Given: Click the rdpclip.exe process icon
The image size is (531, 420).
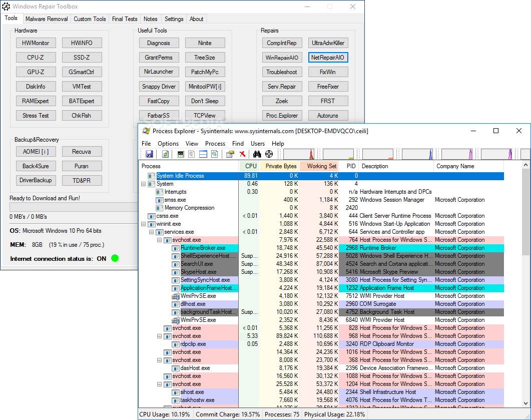Looking at the screenshot, I should pos(176,344).
